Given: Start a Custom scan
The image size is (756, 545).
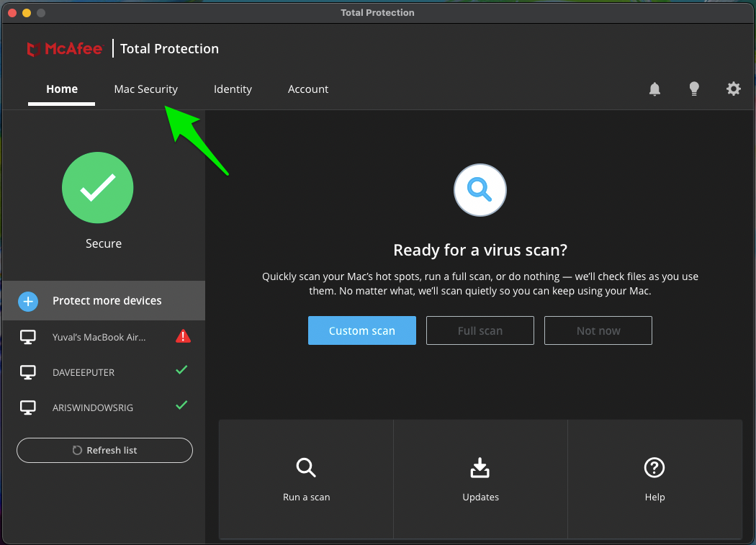Looking at the screenshot, I should 361,331.
